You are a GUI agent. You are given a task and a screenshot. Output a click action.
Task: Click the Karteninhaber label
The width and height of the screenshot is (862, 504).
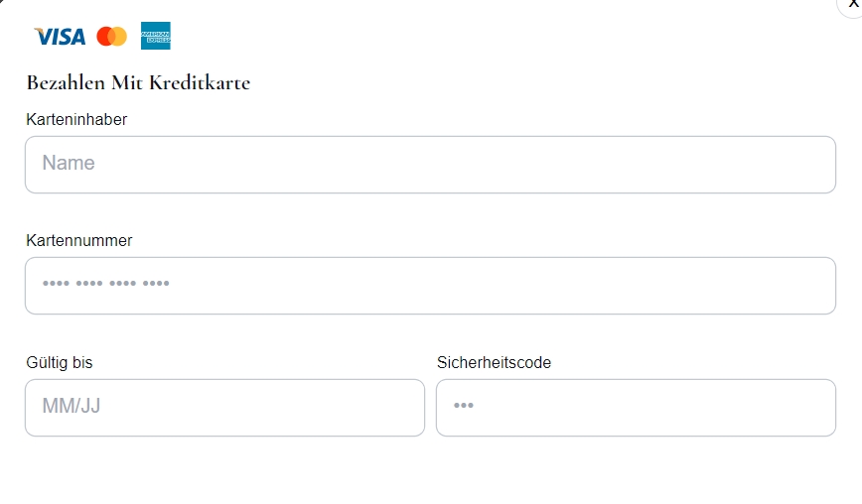point(76,119)
